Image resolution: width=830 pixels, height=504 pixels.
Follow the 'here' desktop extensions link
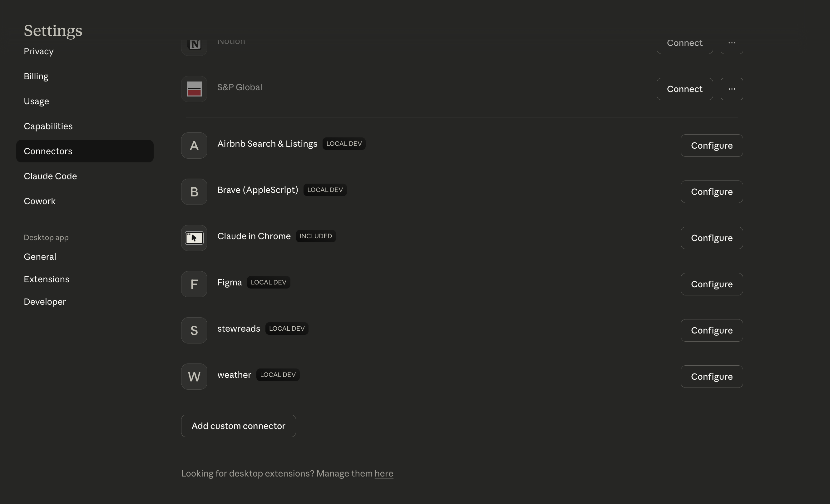pyautogui.click(x=384, y=473)
